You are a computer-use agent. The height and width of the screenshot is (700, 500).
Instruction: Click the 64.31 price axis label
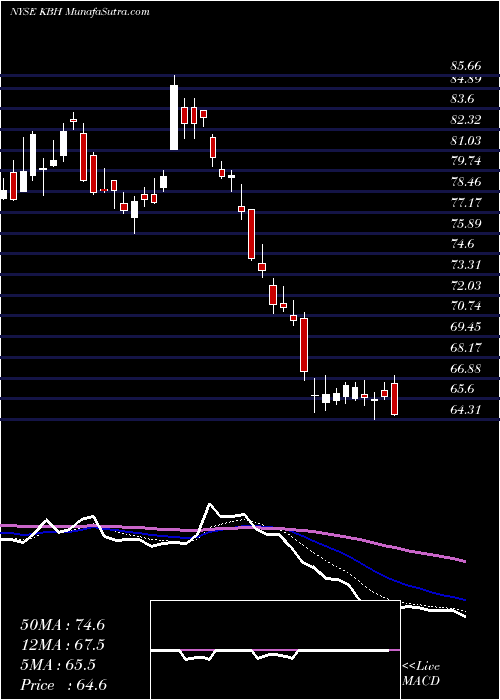(x=466, y=409)
